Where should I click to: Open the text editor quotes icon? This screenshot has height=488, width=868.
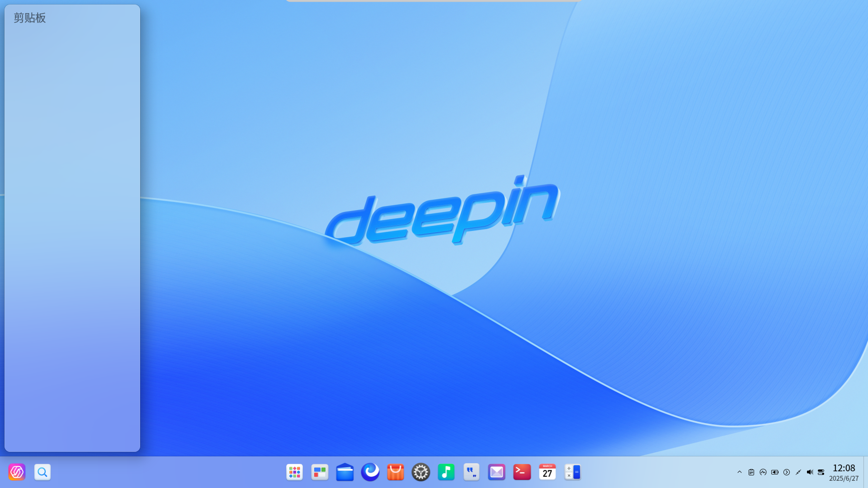coord(472,472)
